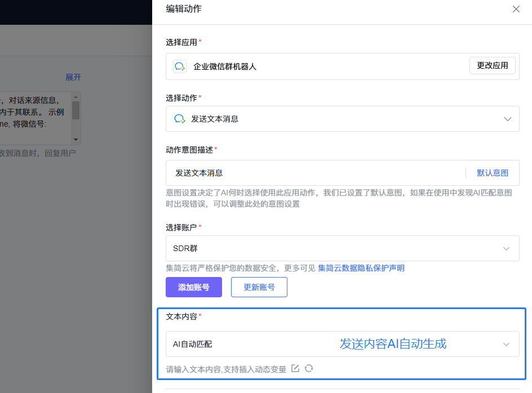This screenshot has height=393, width=532.
Task: Click the 选择账户 label
Action: point(181,227)
